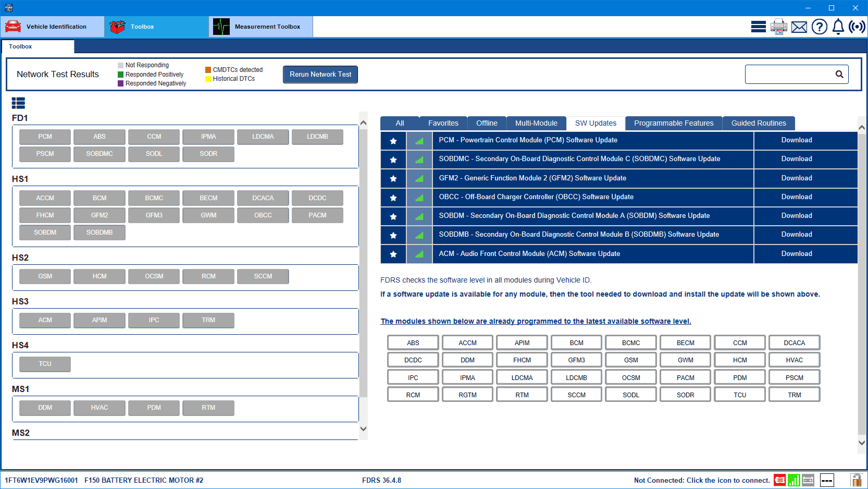
Task: Toggle favorite star for ACM Software Update
Action: (x=393, y=254)
